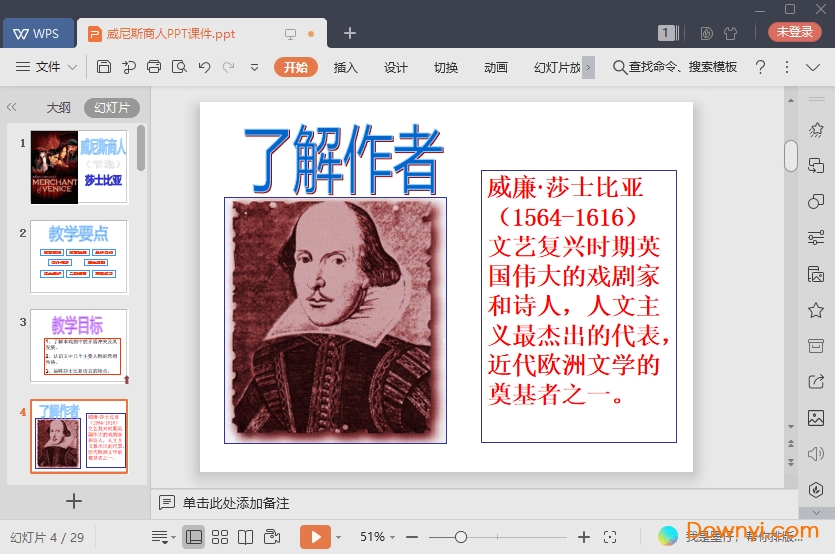The image size is (835, 554).
Task: Select slide 2 thumbnail 教学要点
Action: coord(79,257)
